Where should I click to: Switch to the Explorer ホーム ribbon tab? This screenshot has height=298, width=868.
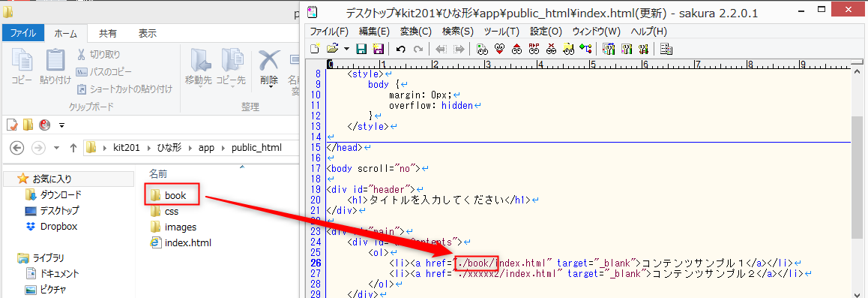coord(66,33)
